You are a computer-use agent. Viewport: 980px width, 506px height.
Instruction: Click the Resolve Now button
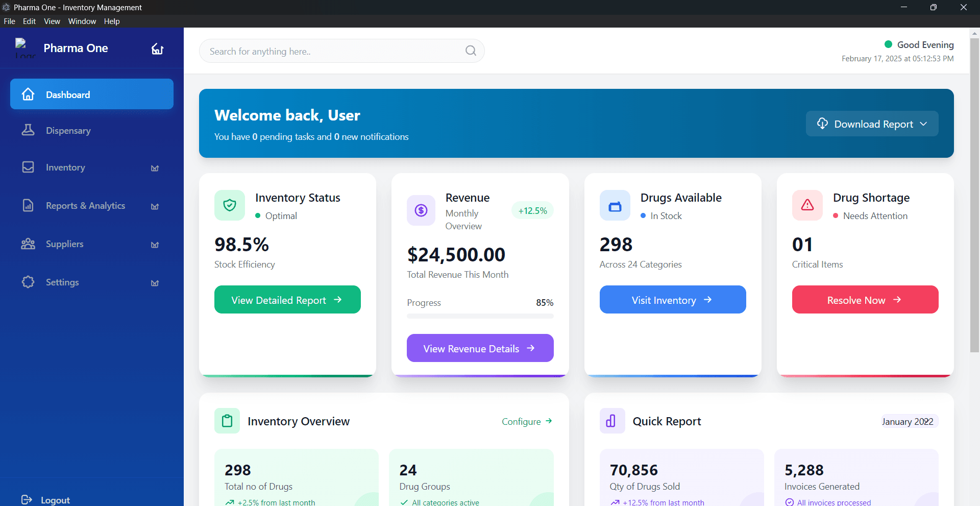pos(865,300)
